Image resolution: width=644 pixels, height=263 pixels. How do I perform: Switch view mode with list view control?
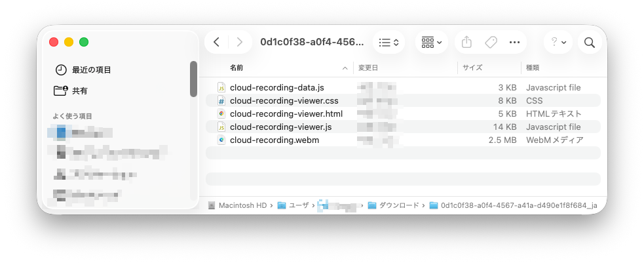pos(389,43)
